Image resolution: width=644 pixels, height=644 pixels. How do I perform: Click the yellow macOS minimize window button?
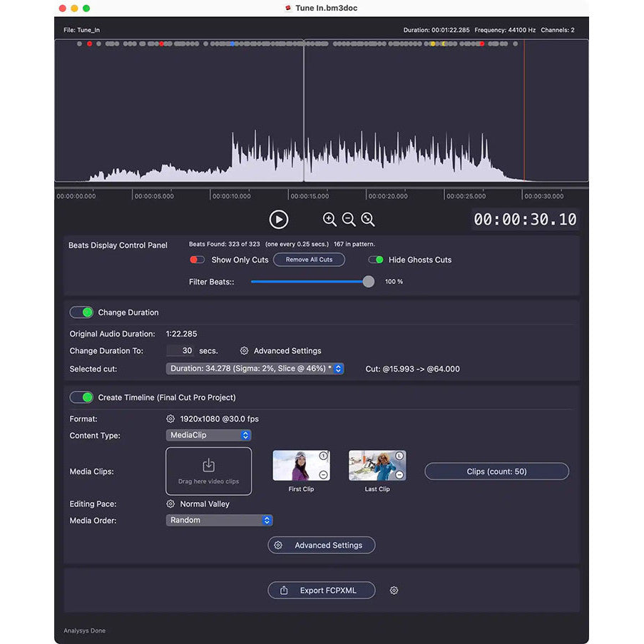click(x=74, y=9)
